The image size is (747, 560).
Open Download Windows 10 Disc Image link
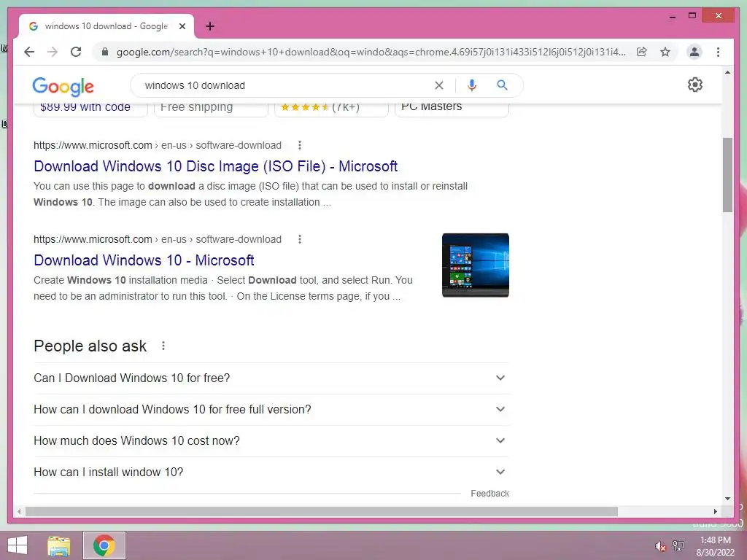point(215,166)
